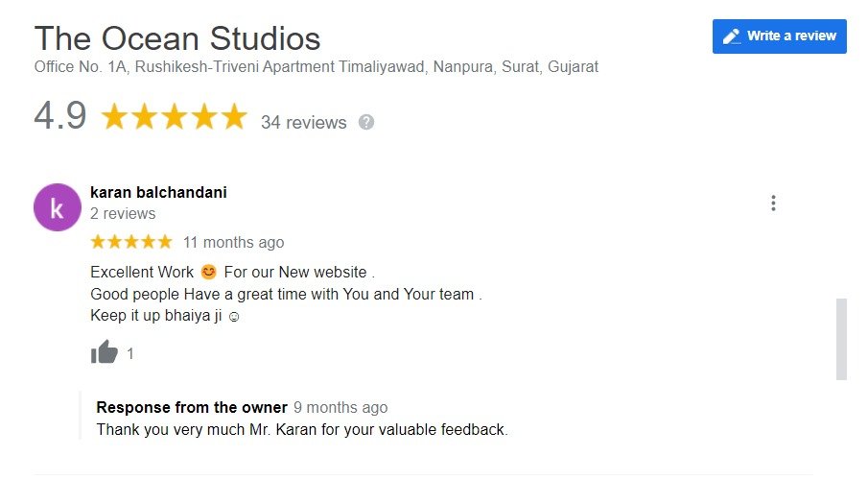Viewport: 868px width, 480px height.
Task: Open the question mark help icon beside reviews
Action: point(366,122)
